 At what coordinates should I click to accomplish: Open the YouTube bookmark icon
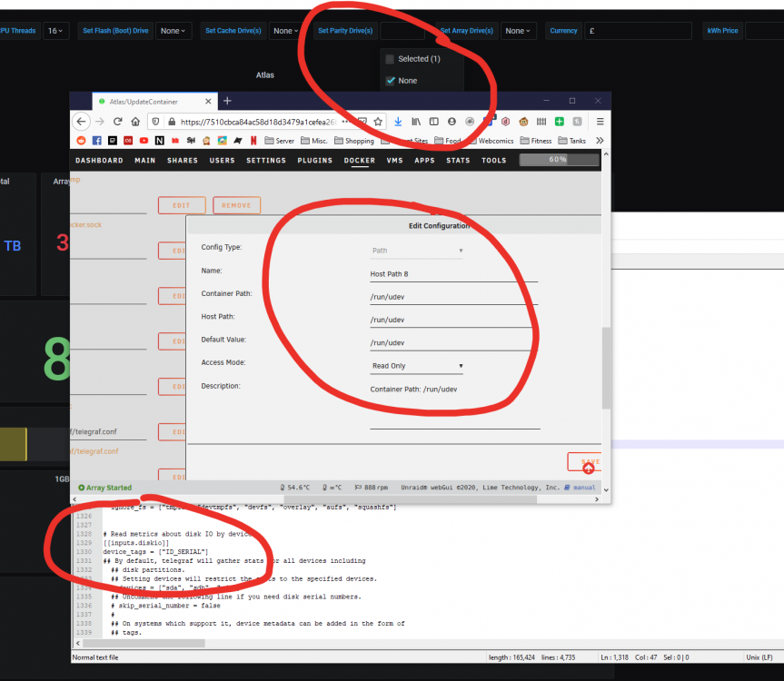pyautogui.click(x=144, y=141)
